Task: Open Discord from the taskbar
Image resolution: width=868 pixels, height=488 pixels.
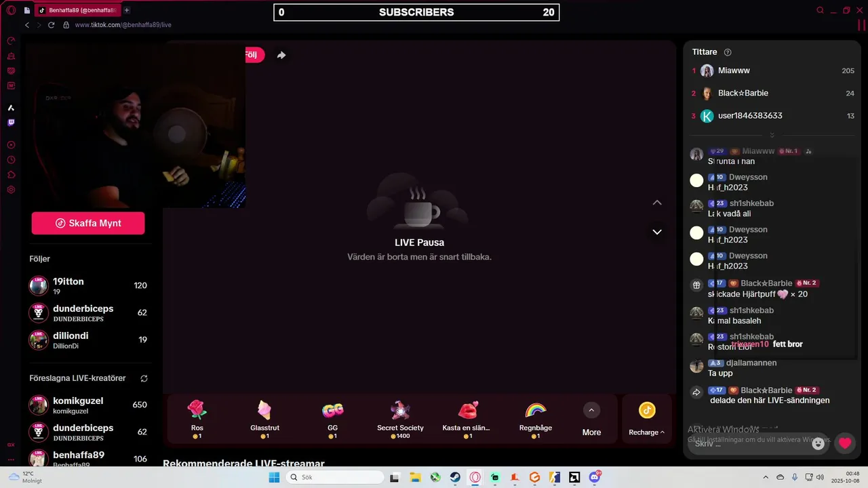Action: (595, 477)
